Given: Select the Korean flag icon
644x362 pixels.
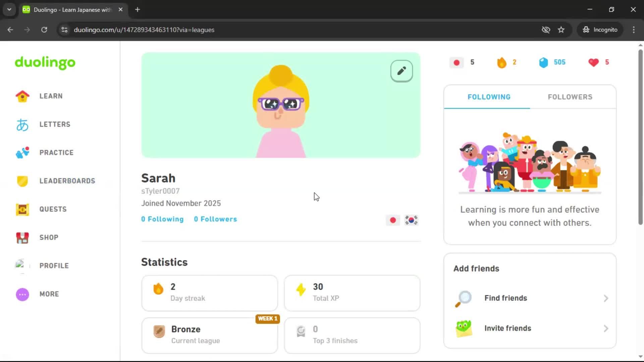Looking at the screenshot, I should (411, 220).
